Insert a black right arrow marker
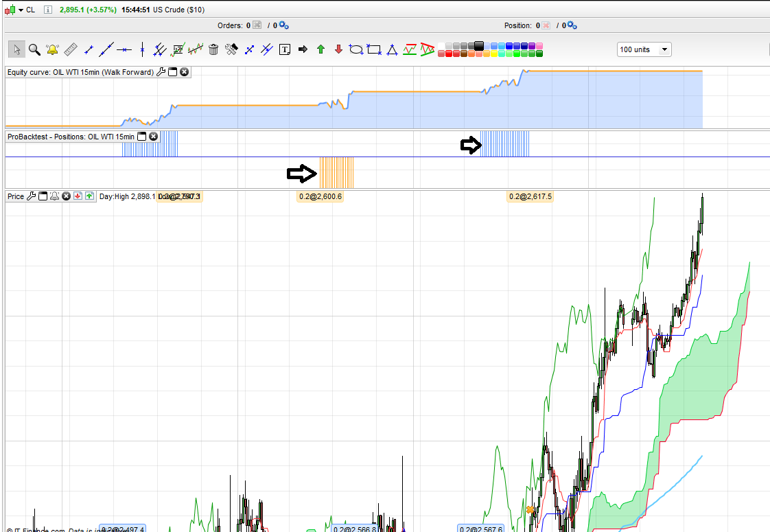 303,49
